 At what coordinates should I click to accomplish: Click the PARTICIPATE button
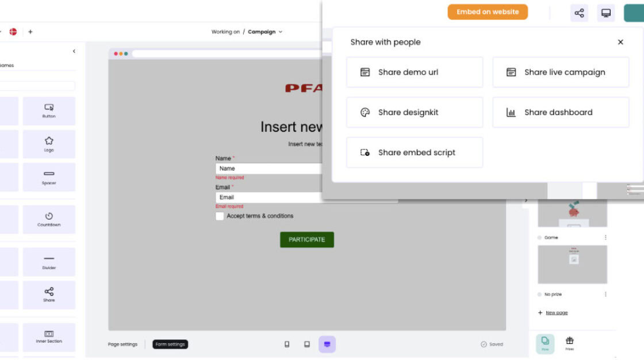(x=307, y=240)
